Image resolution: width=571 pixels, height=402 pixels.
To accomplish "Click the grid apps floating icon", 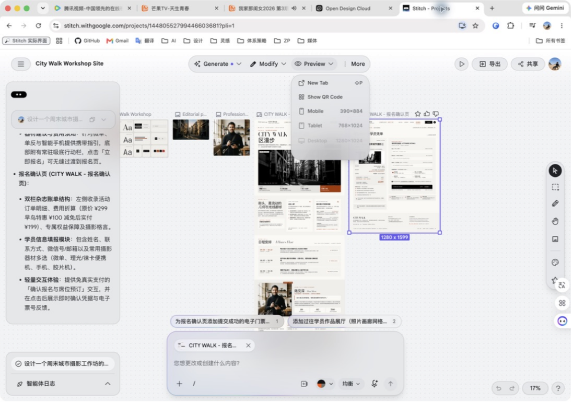I will (562, 303).
